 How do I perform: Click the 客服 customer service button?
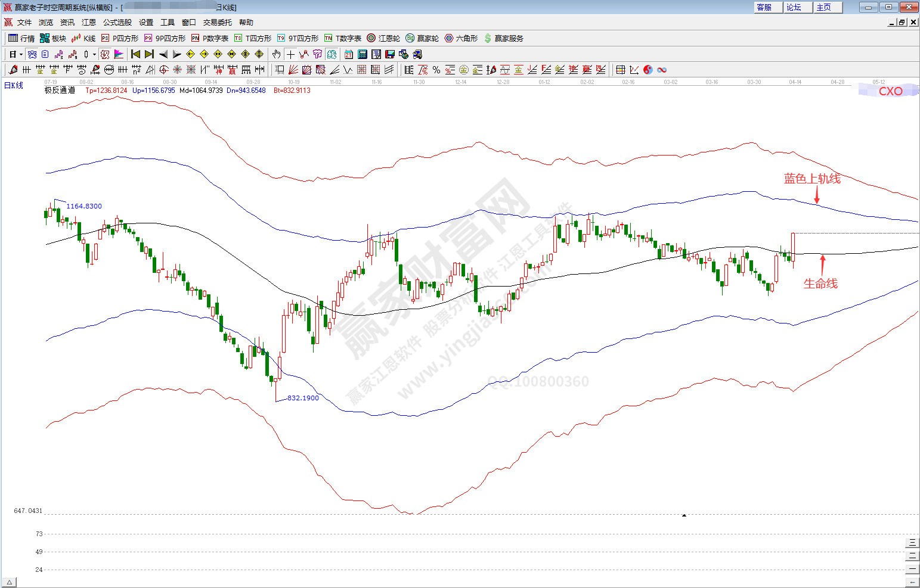point(764,7)
